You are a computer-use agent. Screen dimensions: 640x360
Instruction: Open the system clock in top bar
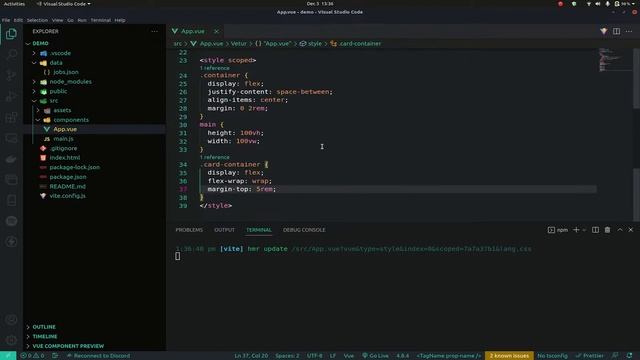pos(320,4)
